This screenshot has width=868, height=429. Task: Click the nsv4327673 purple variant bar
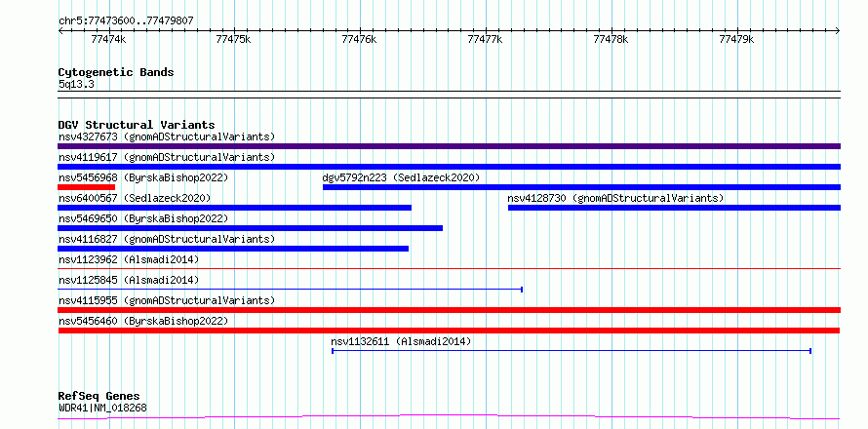click(449, 146)
